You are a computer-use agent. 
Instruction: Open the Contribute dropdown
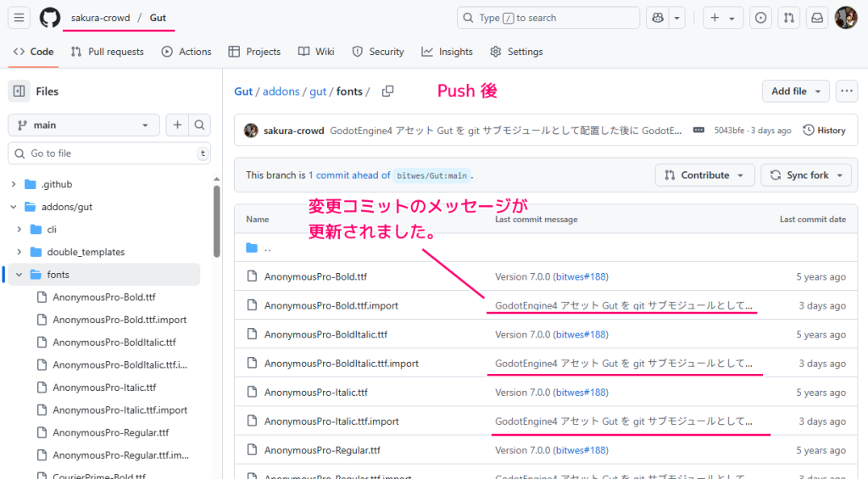coord(704,175)
